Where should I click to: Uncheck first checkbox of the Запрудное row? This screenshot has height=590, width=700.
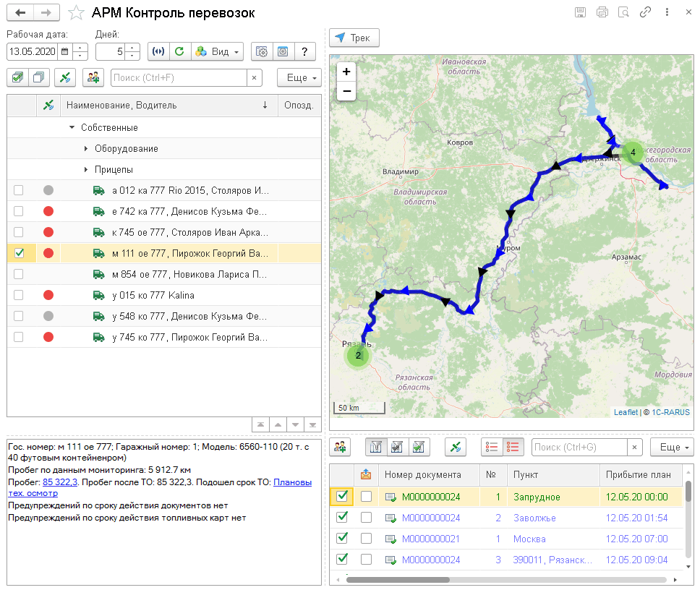[342, 496]
